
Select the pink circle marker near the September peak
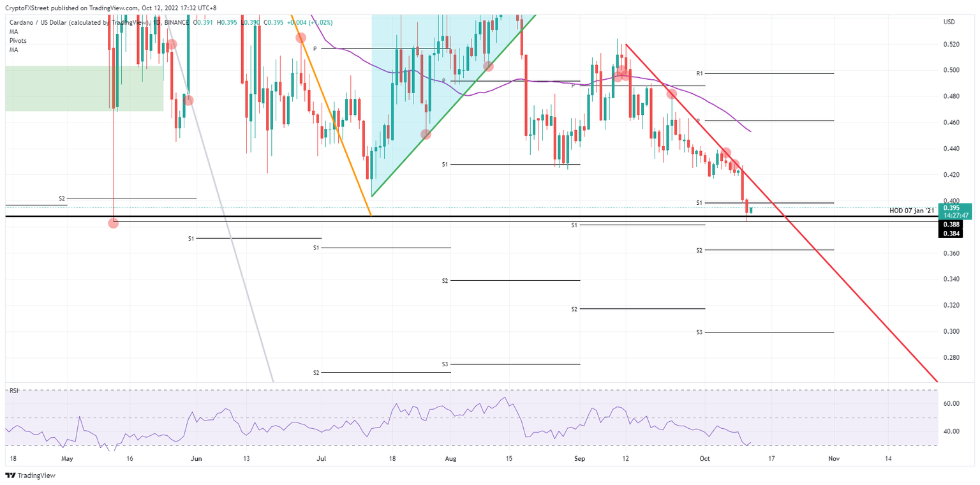click(621, 73)
